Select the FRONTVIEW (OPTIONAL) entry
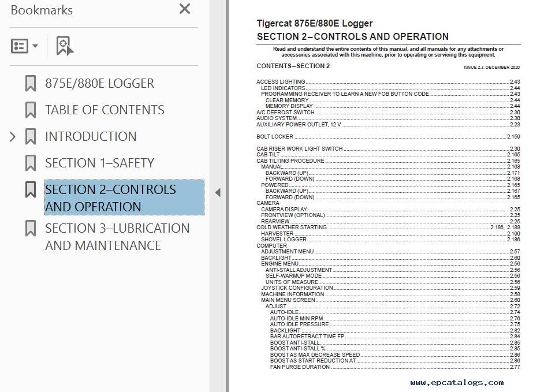This screenshot has width=533, height=392. click(390, 215)
